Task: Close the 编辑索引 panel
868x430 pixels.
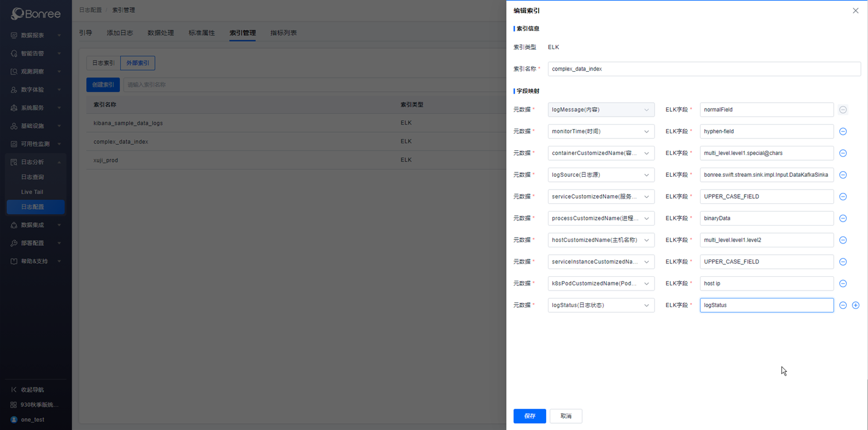Action: coord(855,11)
